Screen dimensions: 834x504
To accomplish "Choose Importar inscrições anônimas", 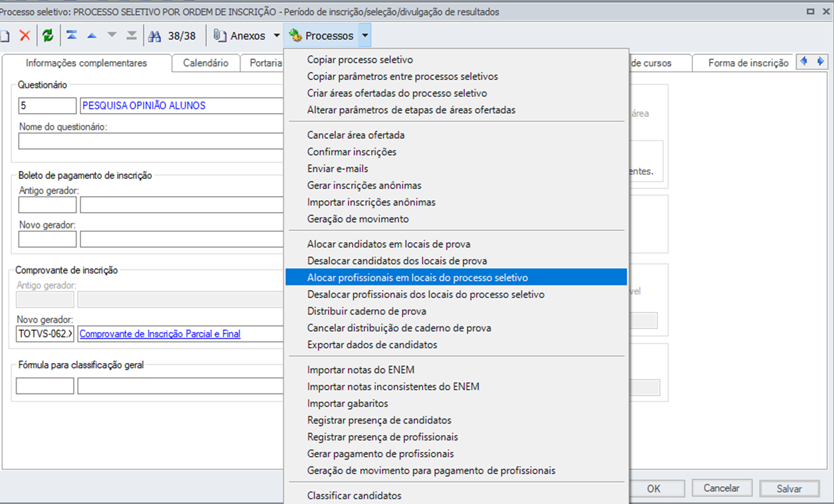I will point(456,202).
